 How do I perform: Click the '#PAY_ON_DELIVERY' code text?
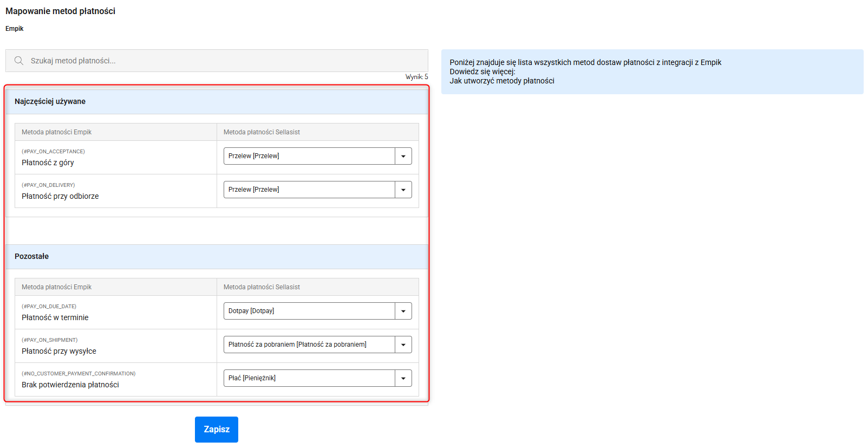pos(48,185)
